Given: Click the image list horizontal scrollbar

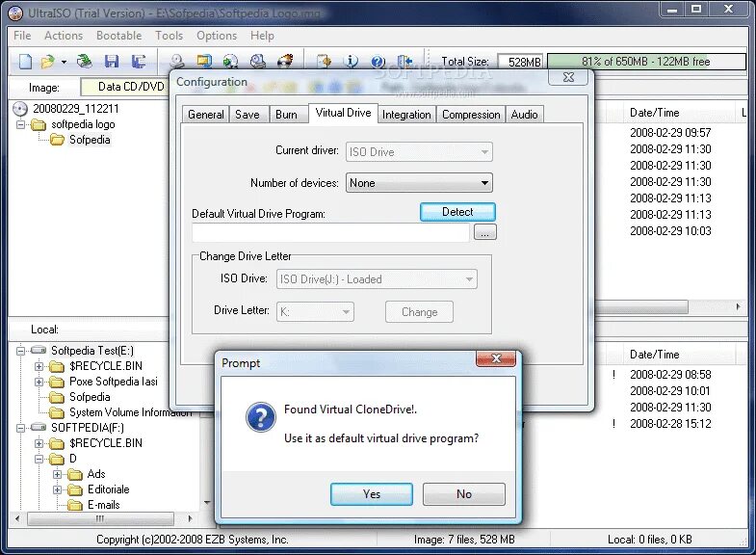Looking at the screenshot, I should click(641, 306).
